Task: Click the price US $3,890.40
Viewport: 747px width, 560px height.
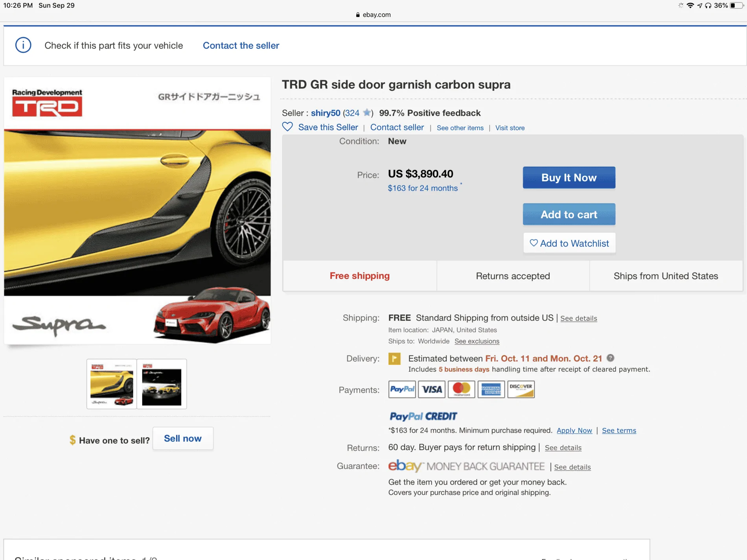Action: tap(421, 174)
